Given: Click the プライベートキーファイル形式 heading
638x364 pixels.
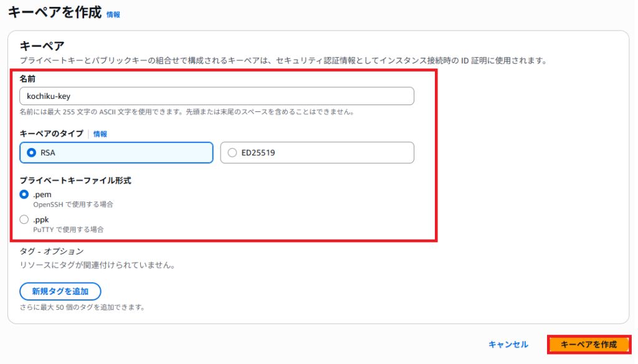Looking at the screenshot, I should [75, 180].
